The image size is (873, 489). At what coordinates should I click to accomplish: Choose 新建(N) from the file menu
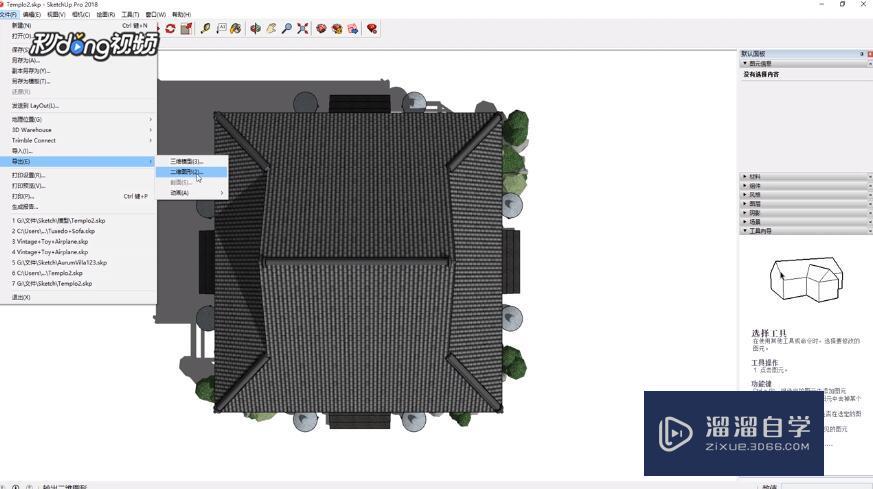(79, 26)
